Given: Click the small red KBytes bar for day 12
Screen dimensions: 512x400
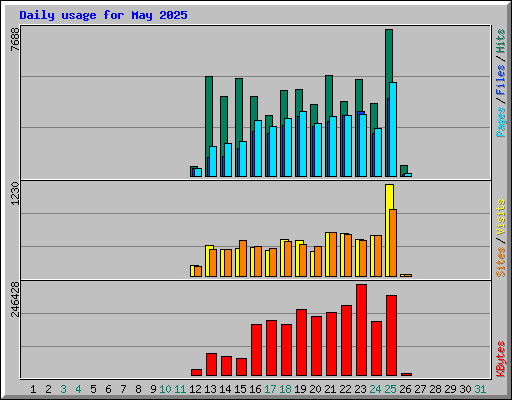Looking at the screenshot, I should (x=196, y=372).
